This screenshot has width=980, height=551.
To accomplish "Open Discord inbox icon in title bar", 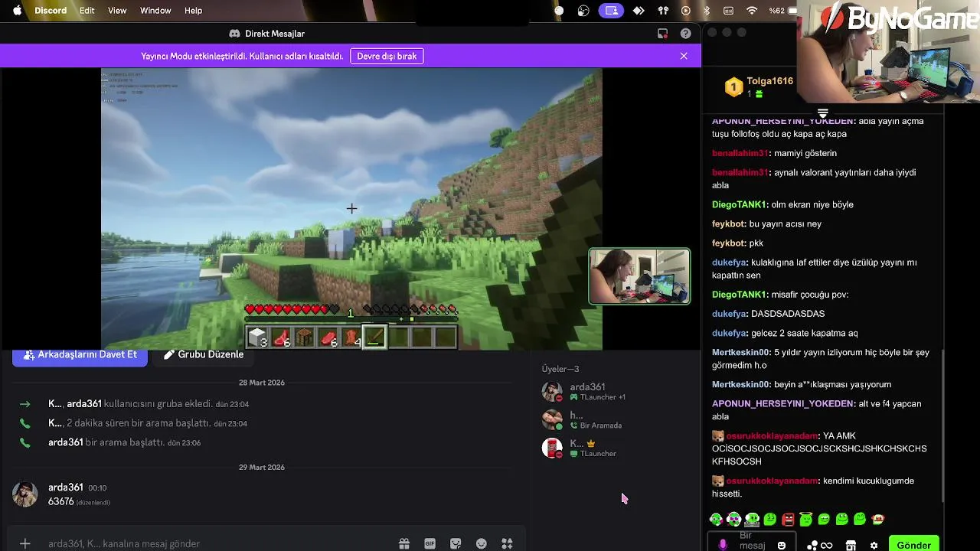I will [x=663, y=34].
